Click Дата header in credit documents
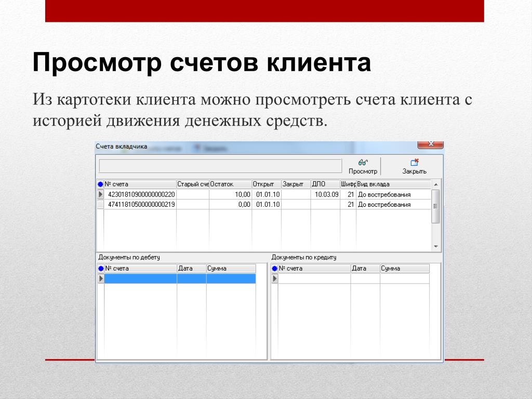Viewport: 532px width, 399px height. 365,269
